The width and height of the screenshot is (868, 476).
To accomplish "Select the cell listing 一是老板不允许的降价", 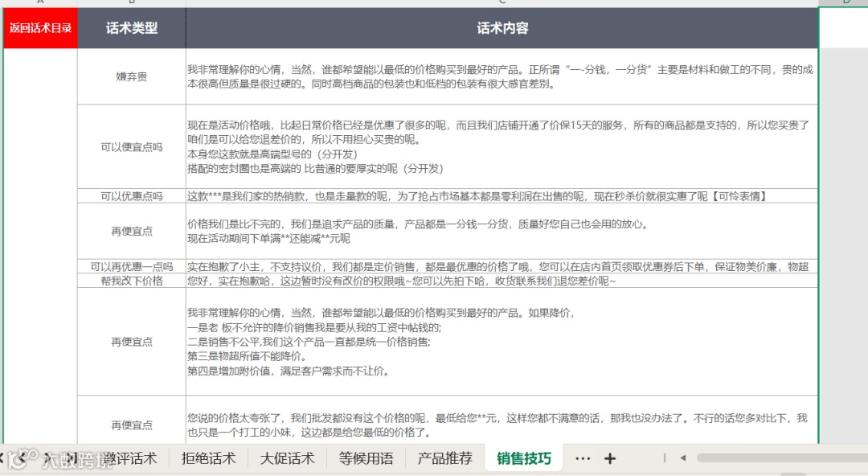I will point(502,342).
